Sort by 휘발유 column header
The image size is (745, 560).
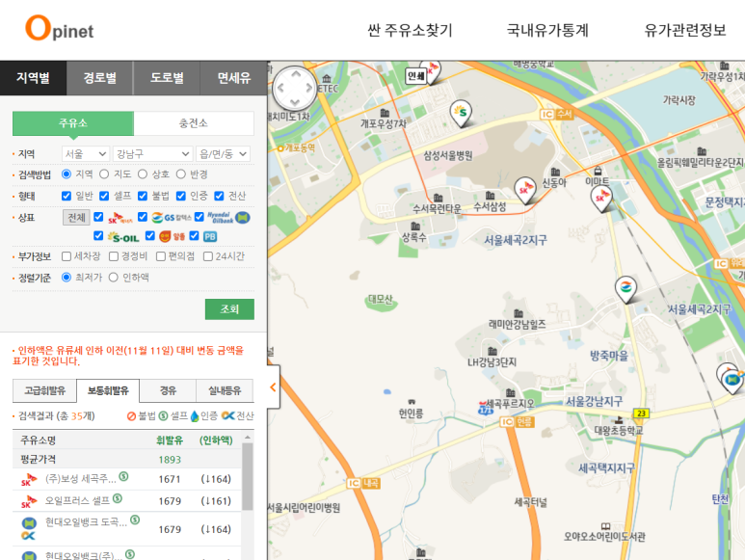[170, 440]
